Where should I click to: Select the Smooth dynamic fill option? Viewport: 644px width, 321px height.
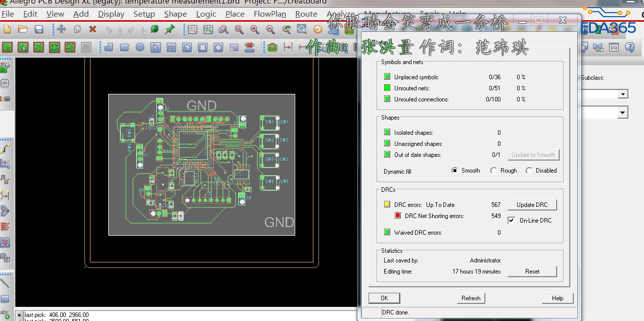click(454, 171)
